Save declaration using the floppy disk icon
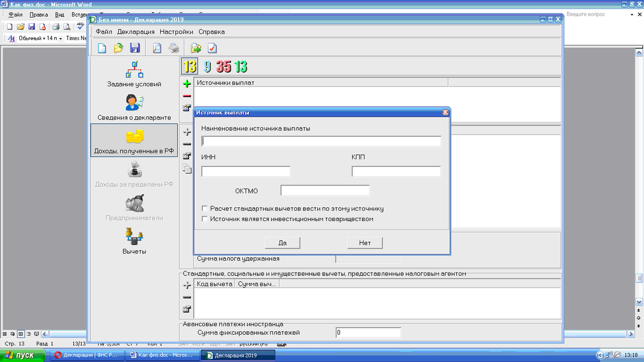This screenshot has height=362, width=644. point(135,48)
